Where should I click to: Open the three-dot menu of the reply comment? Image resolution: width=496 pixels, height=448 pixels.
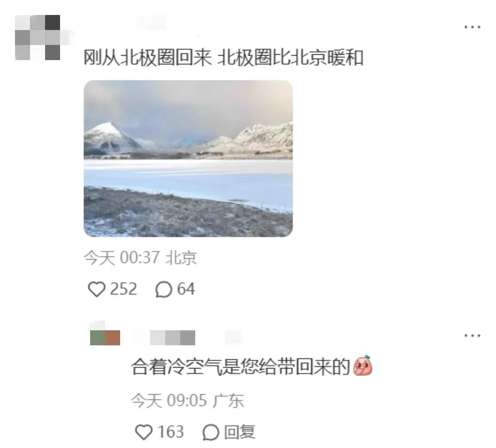coord(472,335)
